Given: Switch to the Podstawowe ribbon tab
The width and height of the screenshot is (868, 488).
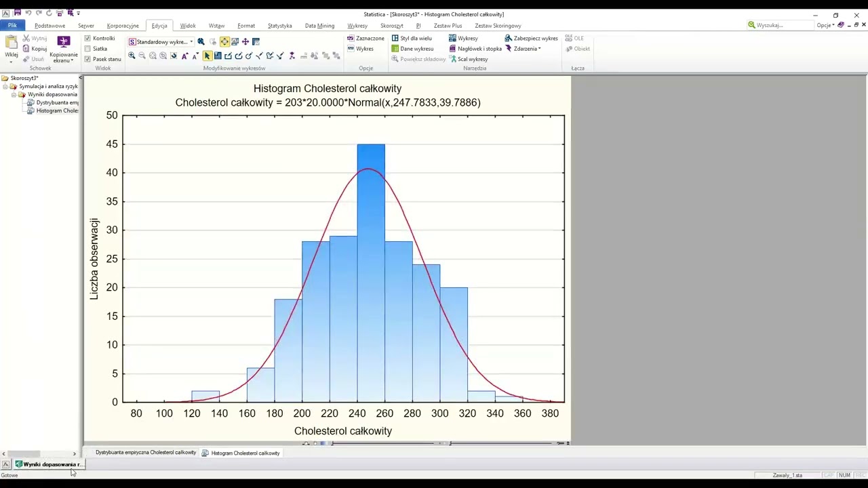Looking at the screenshot, I should pyautogui.click(x=50, y=26).
